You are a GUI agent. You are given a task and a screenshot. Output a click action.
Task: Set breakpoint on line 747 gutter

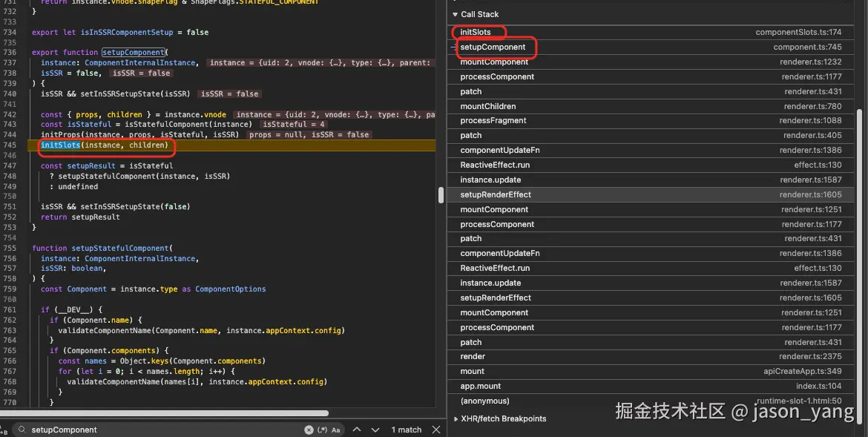pos(10,165)
